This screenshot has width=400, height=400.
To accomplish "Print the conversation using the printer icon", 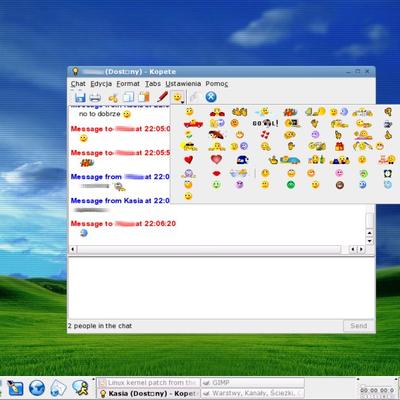I will click(x=95, y=98).
